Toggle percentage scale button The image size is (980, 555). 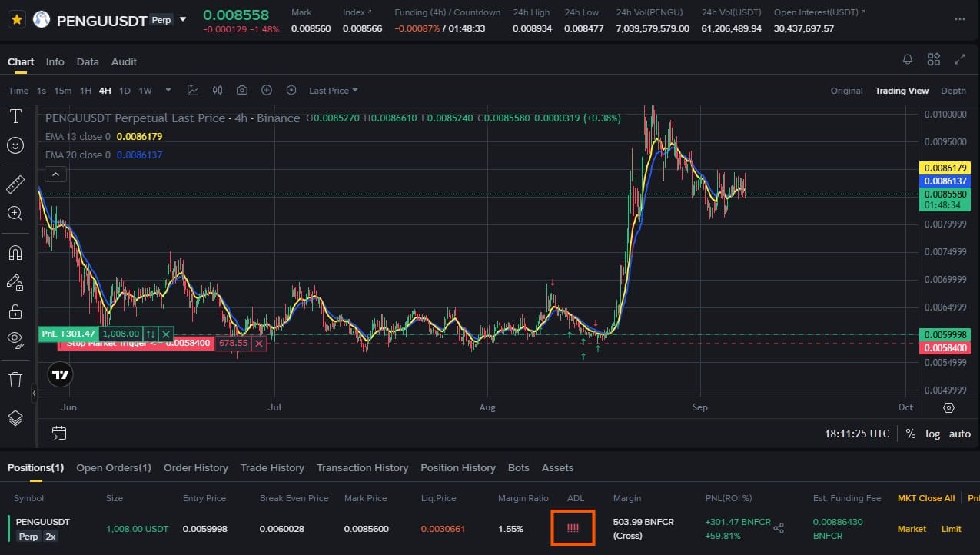[x=911, y=434]
